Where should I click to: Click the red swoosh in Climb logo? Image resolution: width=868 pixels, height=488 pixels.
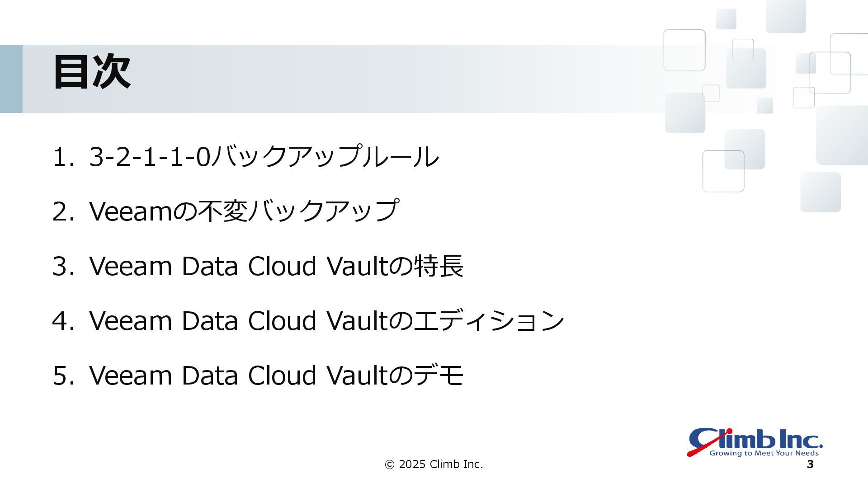709,443
